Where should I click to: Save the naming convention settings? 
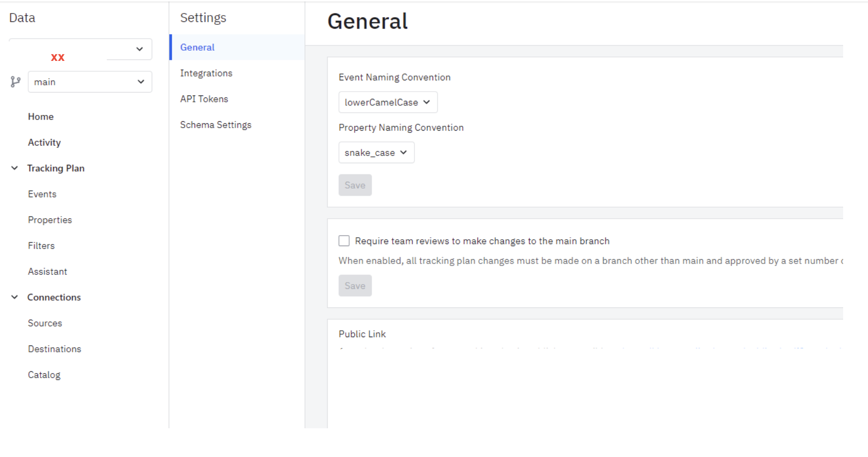click(x=355, y=185)
